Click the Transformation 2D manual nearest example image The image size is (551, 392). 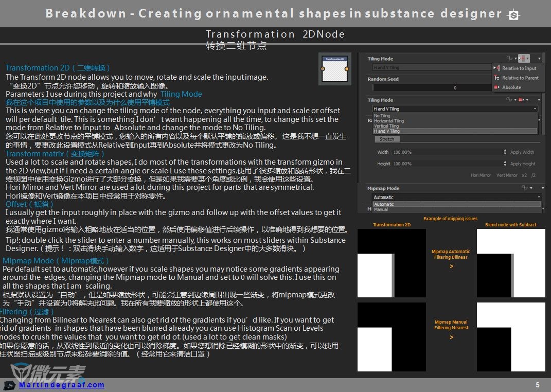(392, 337)
